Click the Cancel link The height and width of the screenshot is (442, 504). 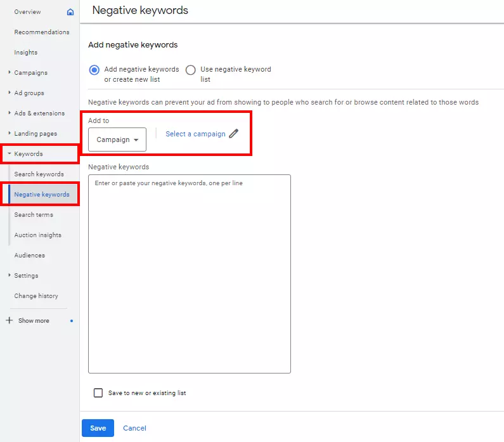[x=134, y=428]
